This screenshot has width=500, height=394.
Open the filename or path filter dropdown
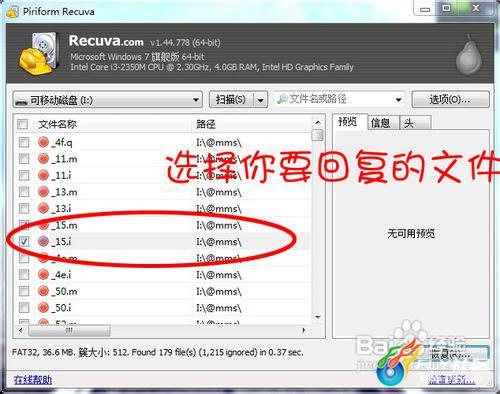pyautogui.click(x=398, y=99)
